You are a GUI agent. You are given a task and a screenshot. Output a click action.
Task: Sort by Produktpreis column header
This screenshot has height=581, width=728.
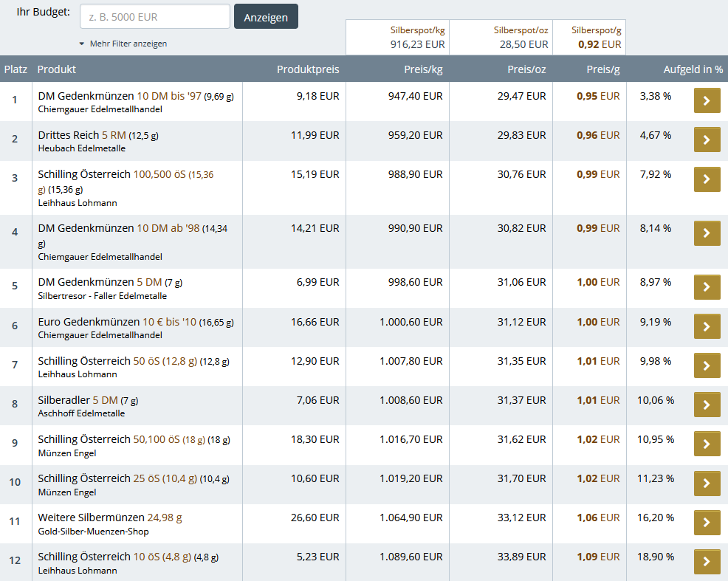[308, 69]
